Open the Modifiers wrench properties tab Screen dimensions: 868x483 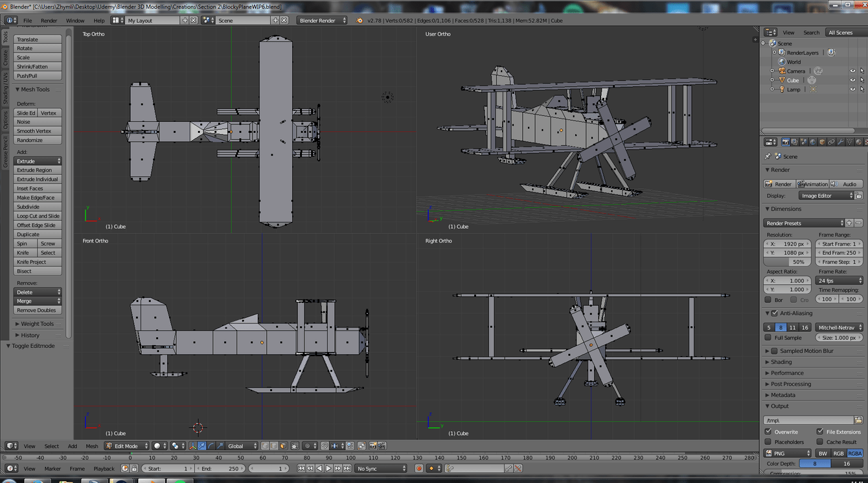[840, 142]
